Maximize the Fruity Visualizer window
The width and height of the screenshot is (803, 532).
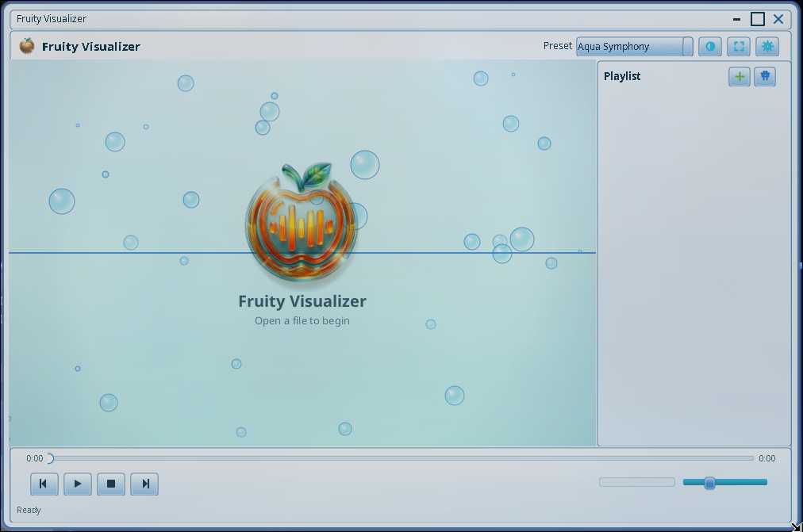tap(758, 20)
